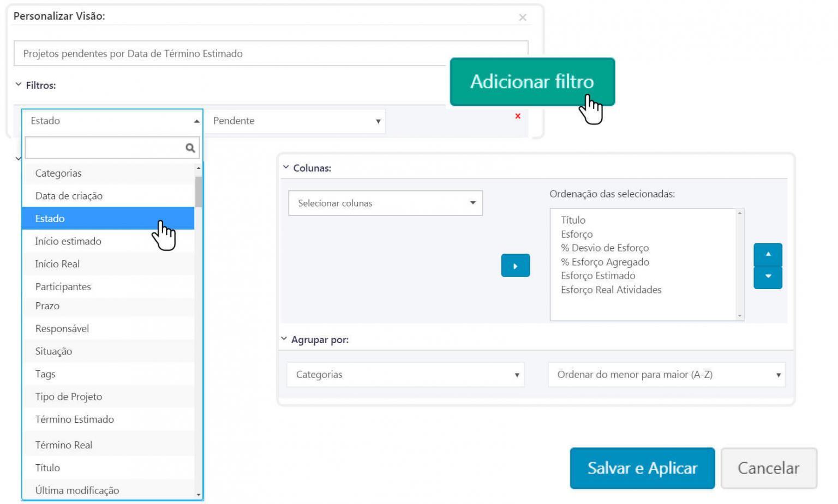This screenshot has width=838, height=504.
Task: Click the Cancelar button
Action: [x=768, y=468]
